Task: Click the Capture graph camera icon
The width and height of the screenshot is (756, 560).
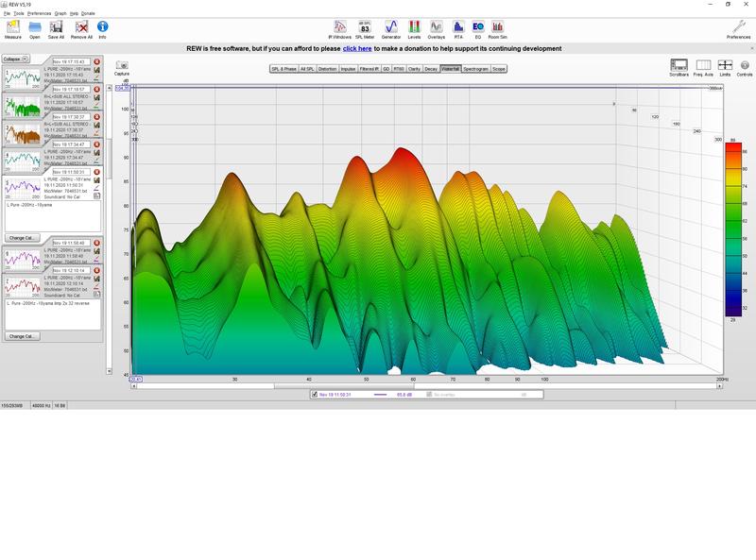Action: pyautogui.click(x=121, y=66)
